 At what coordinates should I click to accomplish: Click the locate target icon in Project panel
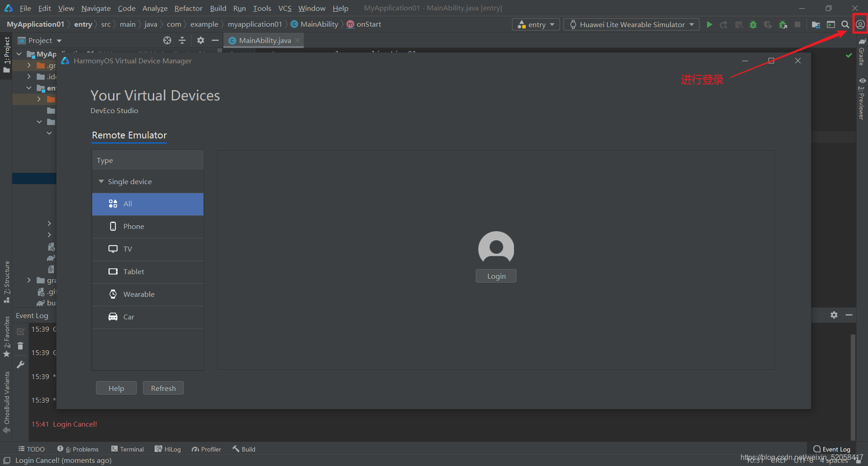[x=167, y=40]
